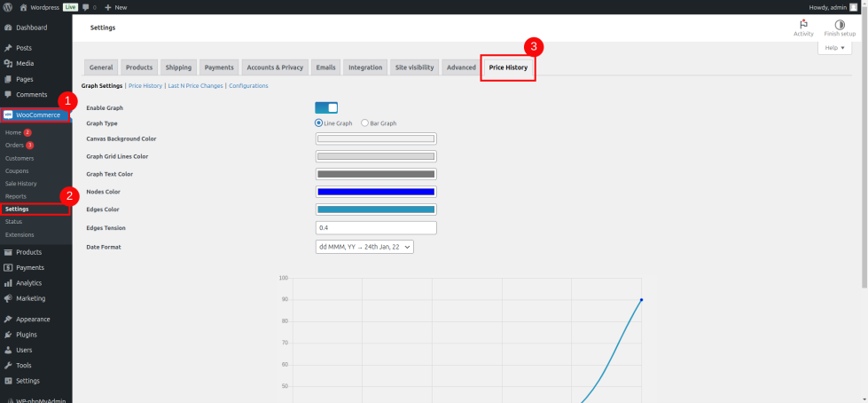868x403 pixels.
Task: Select the Bar Graph radio button
Action: [364, 123]
